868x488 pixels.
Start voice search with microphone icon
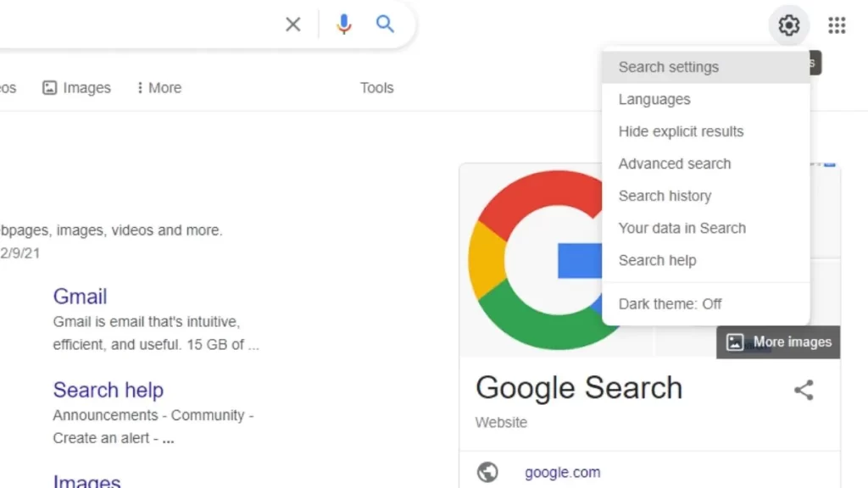pos(344,24)
